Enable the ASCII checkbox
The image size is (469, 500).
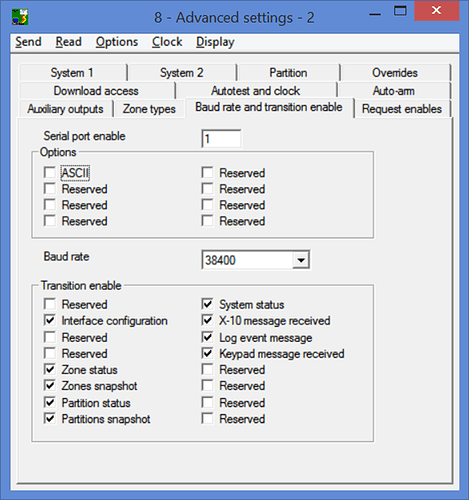[x=50, y=173]
